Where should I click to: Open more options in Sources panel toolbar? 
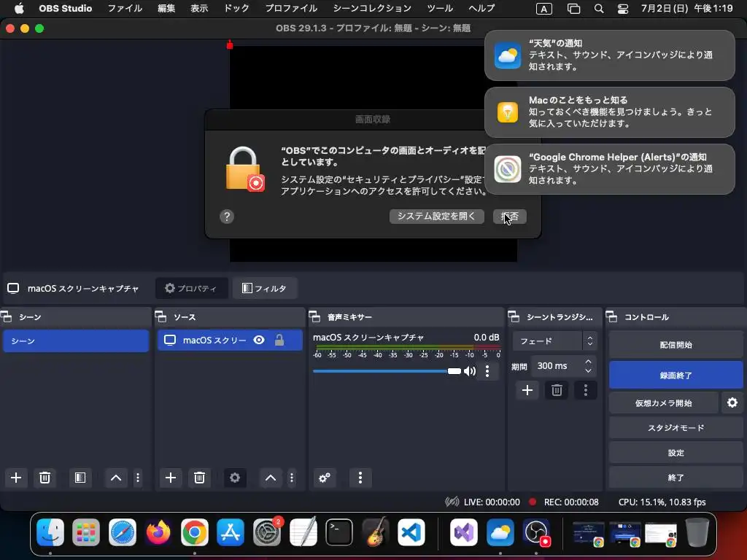[292, 478]
